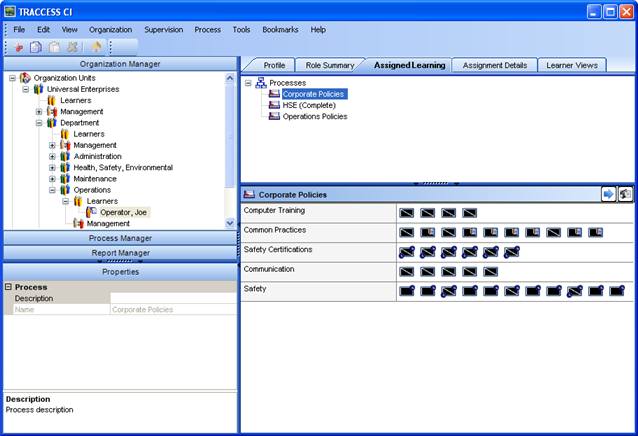Image resolution: width=638 pixels, height=436 pixels.
Task: Open the Bookmarks menu
Action: coord(280,30)
